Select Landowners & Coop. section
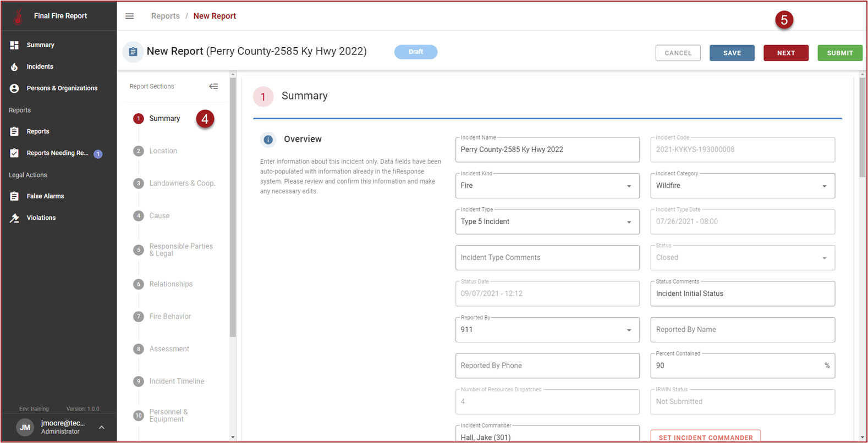The width and height of the screenshot is (868, 443). [182, 184]
